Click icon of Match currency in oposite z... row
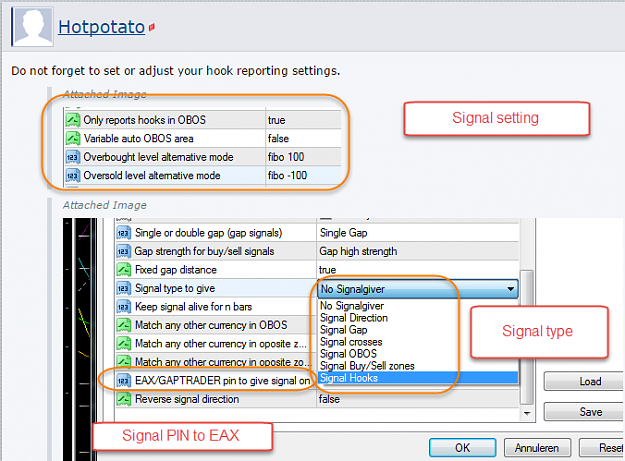This screenshot has height=461, width=625. point(124,343)
